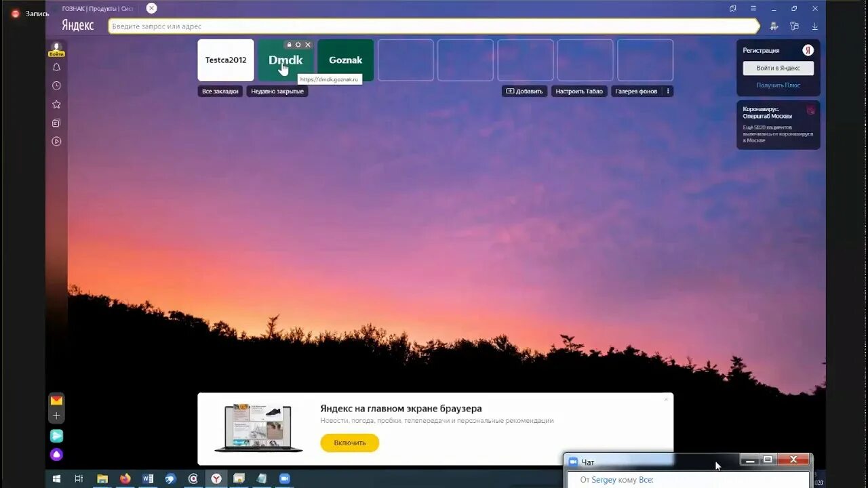The width and height of the screenshot is (868, 488).
Task: Click the Я logo in Регистрация card
Action: [808, 50]
